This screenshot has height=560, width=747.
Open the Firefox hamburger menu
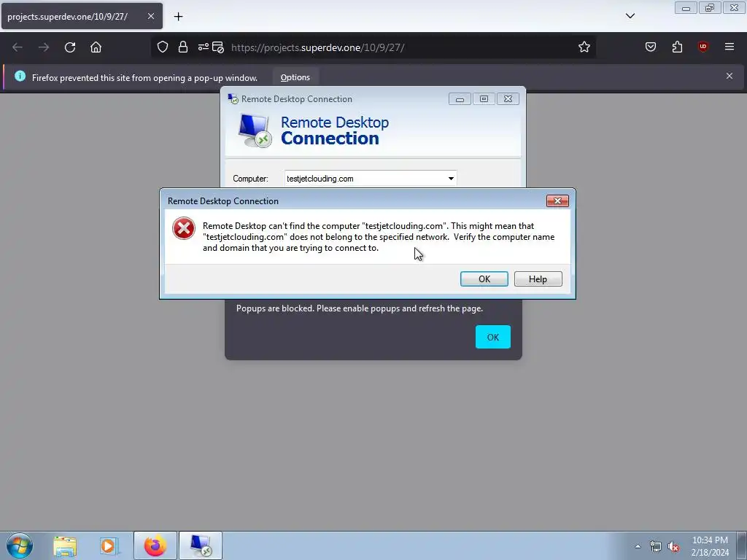[x=729, y=47]
